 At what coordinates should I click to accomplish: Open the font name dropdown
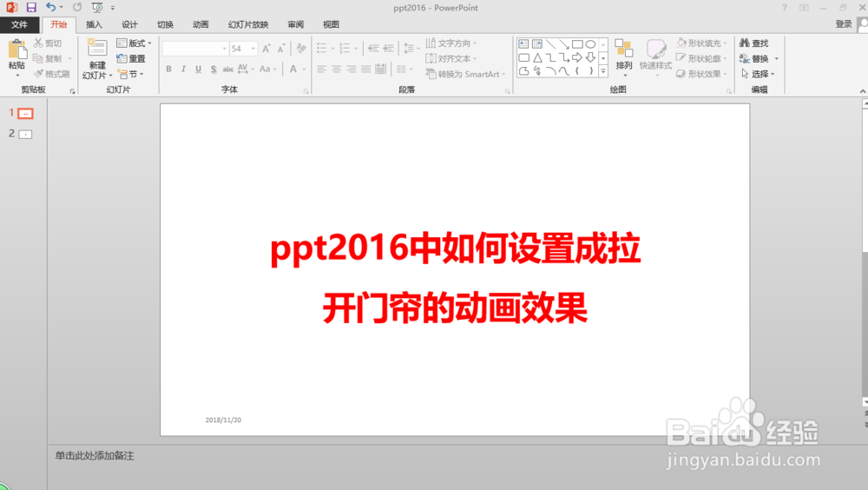[224, 49]
